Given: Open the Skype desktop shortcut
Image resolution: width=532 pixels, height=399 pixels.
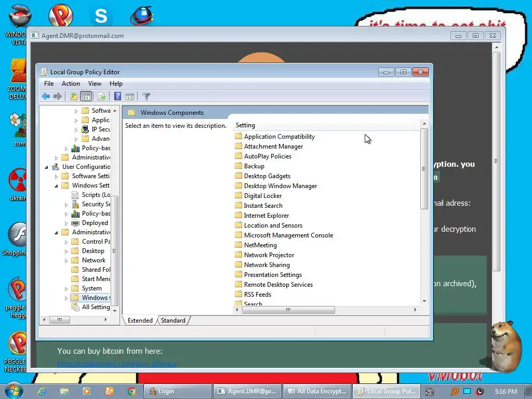Looking at the screenshot, I should point(101,16).
